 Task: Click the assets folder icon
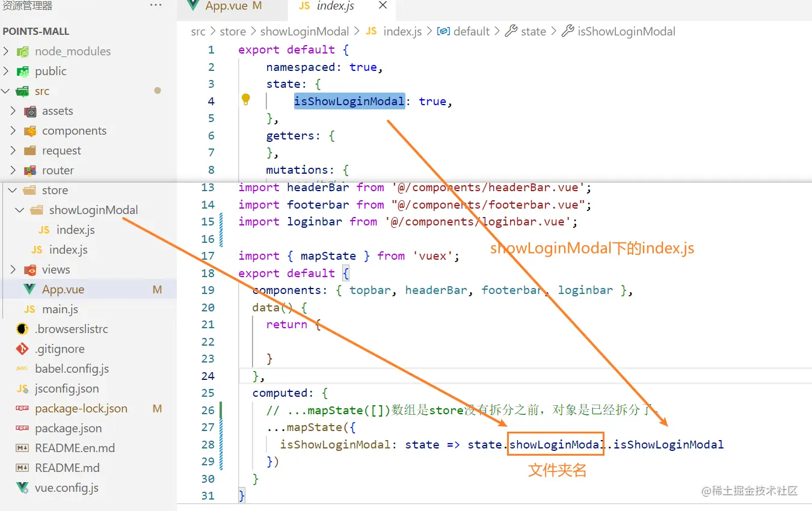(x=30, y=111)
